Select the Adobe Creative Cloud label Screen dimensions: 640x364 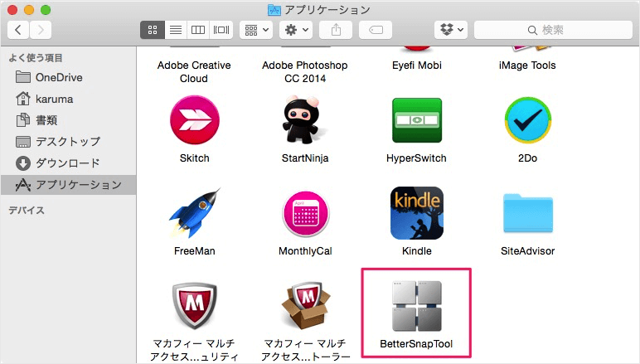194,72
